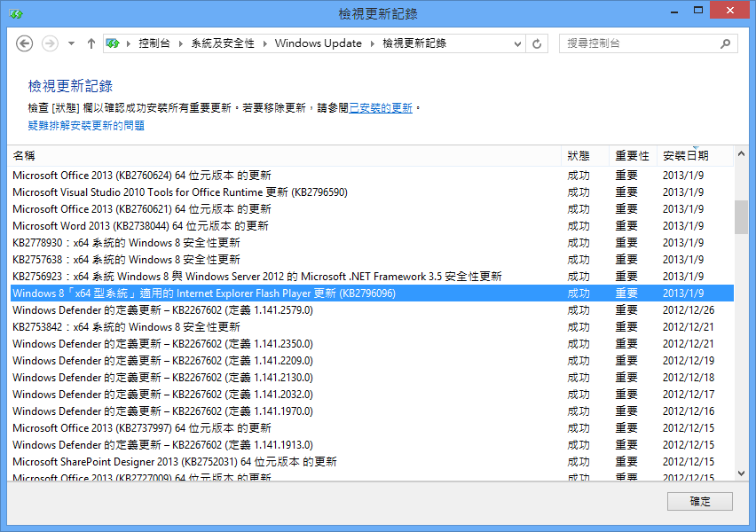This screenshot has width=756, height=532.
Task: Click the vertical scrollbar thumb
Action: [x=740, y=217]
